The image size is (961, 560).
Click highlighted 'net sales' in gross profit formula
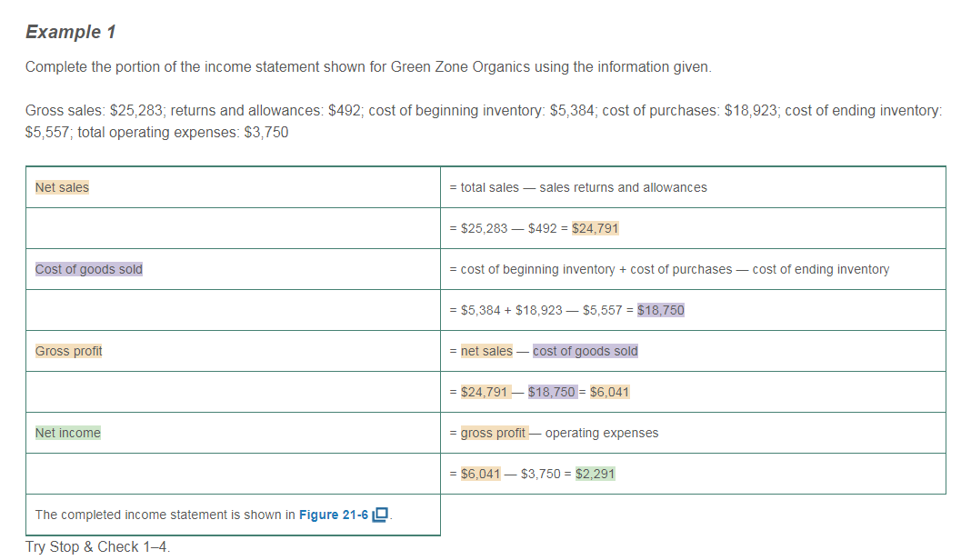486,351
